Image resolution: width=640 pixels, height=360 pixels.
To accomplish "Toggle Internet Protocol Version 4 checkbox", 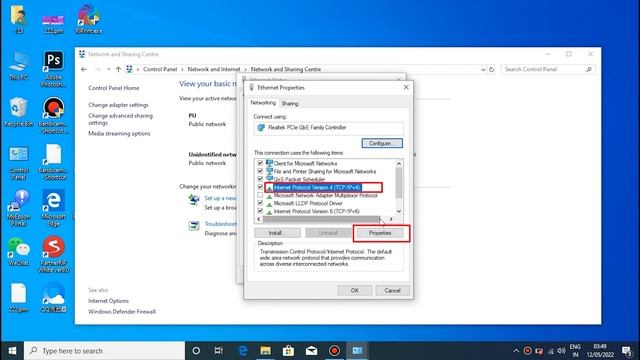I will 260,187.
